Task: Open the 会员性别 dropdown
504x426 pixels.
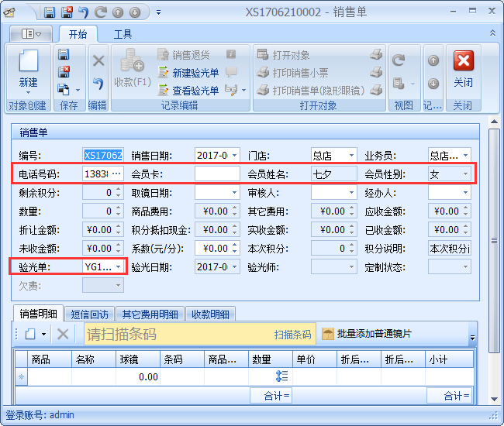Action: coord(465,173)
